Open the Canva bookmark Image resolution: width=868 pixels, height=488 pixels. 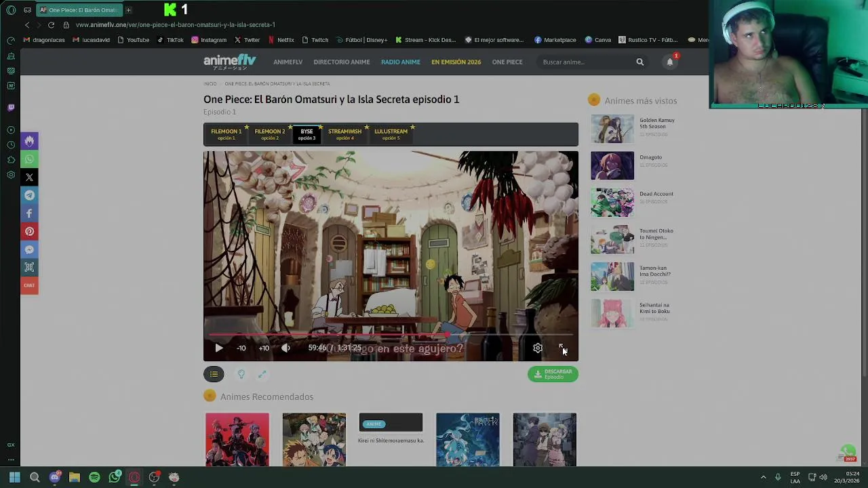[598, 40]
